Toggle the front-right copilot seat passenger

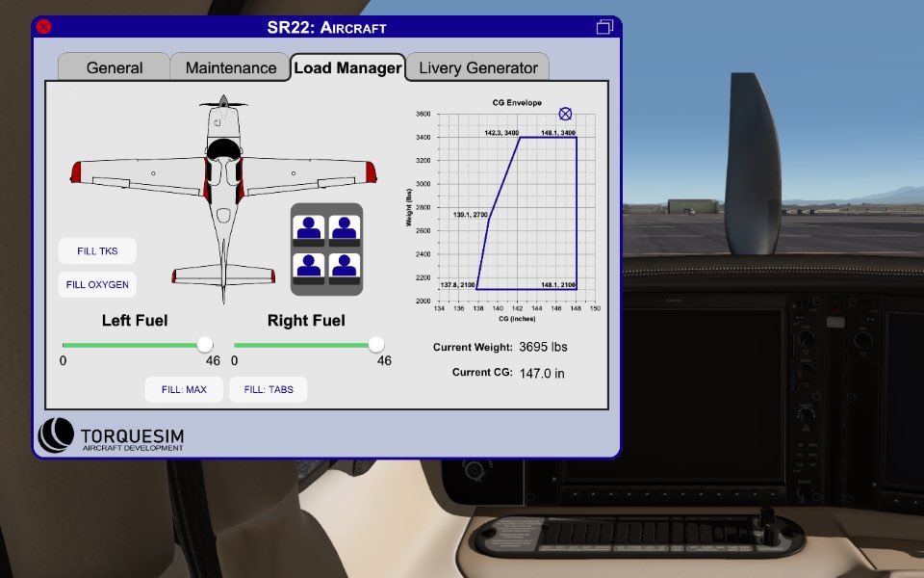click(345, 230)
